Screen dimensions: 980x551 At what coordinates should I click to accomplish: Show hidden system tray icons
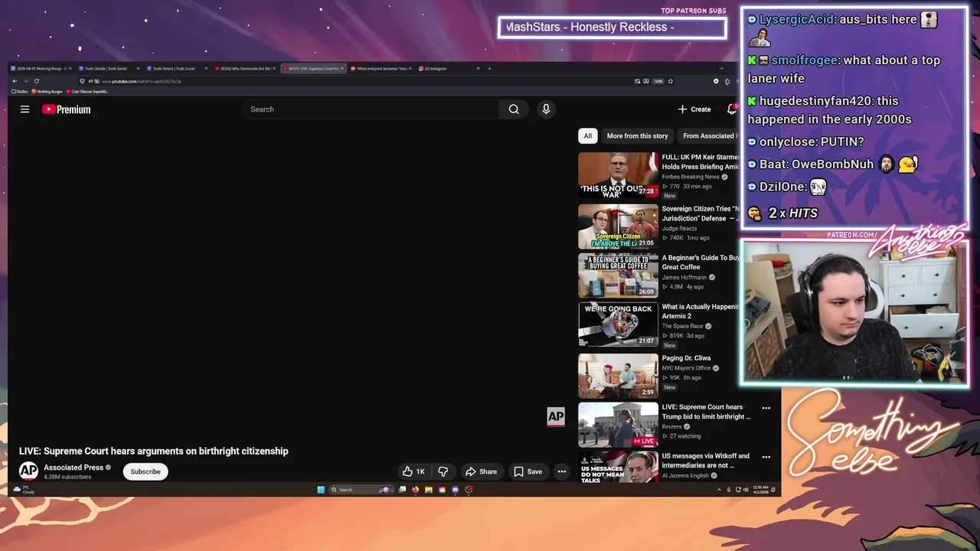click(x=718, y=490)
